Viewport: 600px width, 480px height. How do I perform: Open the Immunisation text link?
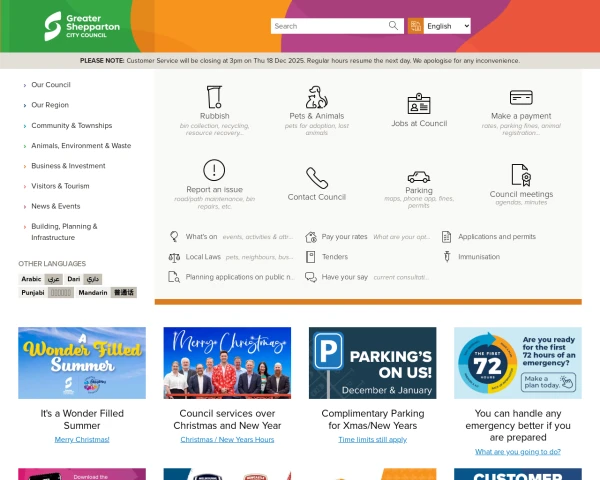[479, 257]
